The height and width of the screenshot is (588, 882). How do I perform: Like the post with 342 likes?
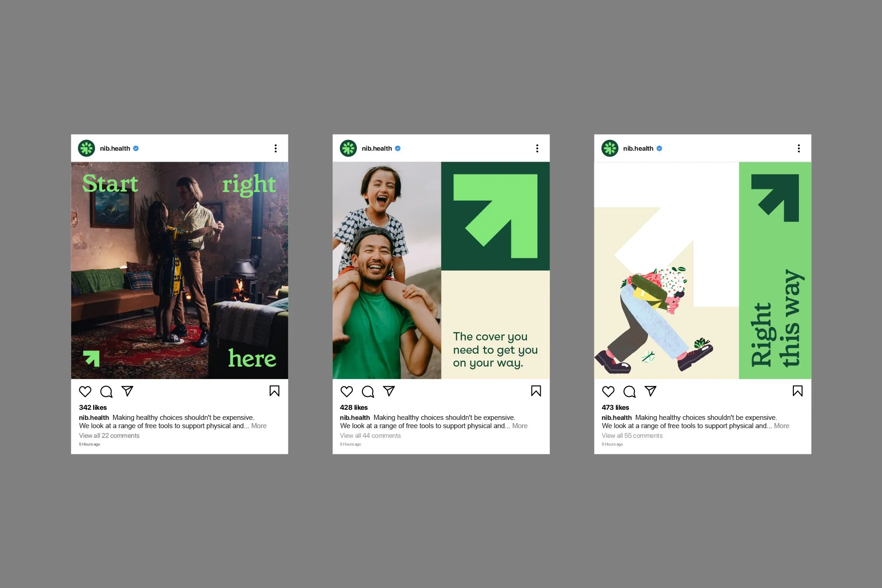(x=85, y=391)
